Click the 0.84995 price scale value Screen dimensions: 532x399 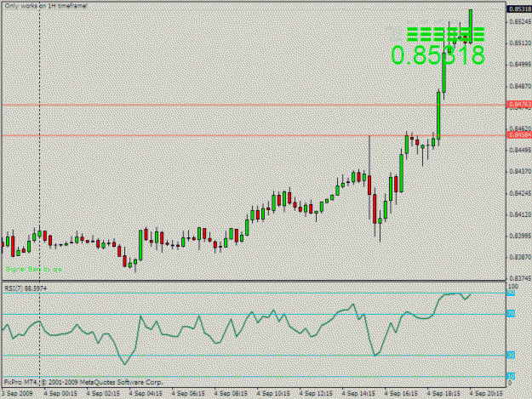point(520,65)
